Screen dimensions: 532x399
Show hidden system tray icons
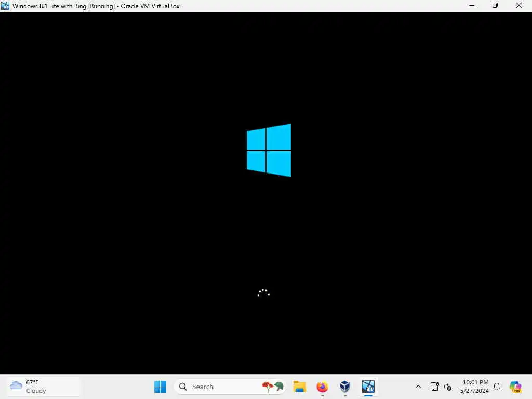[418, 387]
